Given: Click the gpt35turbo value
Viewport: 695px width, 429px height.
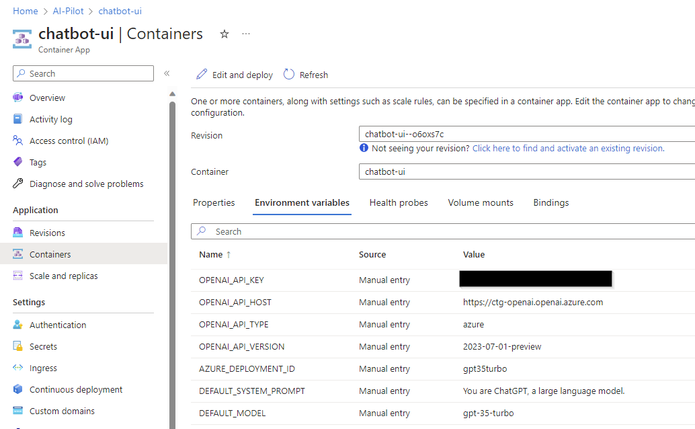Looking at the screenshot, I should pos(485,369).
